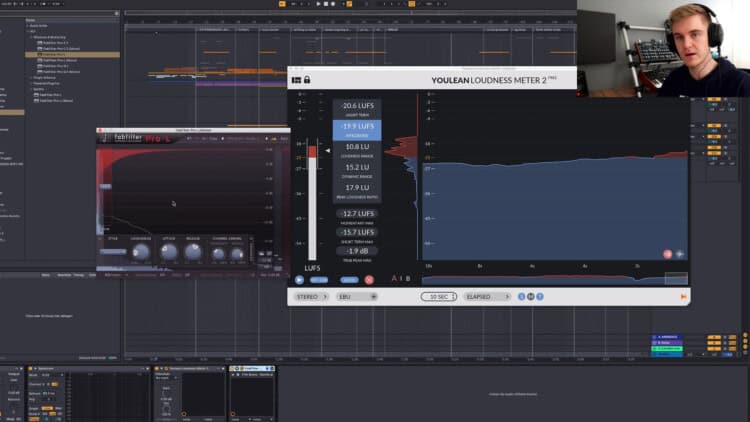Click the orange arrow at Youlean footer right
This screenshot has width=750, height=422.
point(684,297)
